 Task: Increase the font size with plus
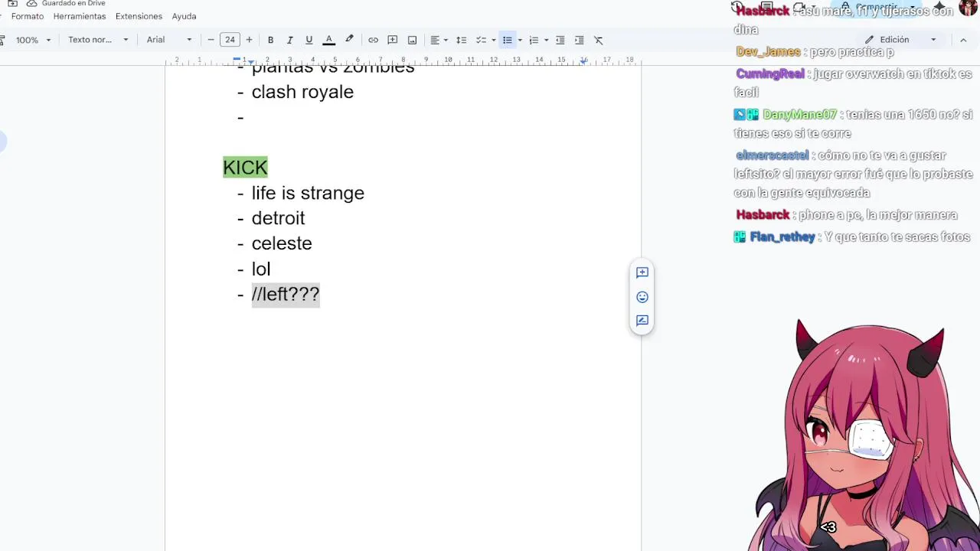tap(249, 40)
